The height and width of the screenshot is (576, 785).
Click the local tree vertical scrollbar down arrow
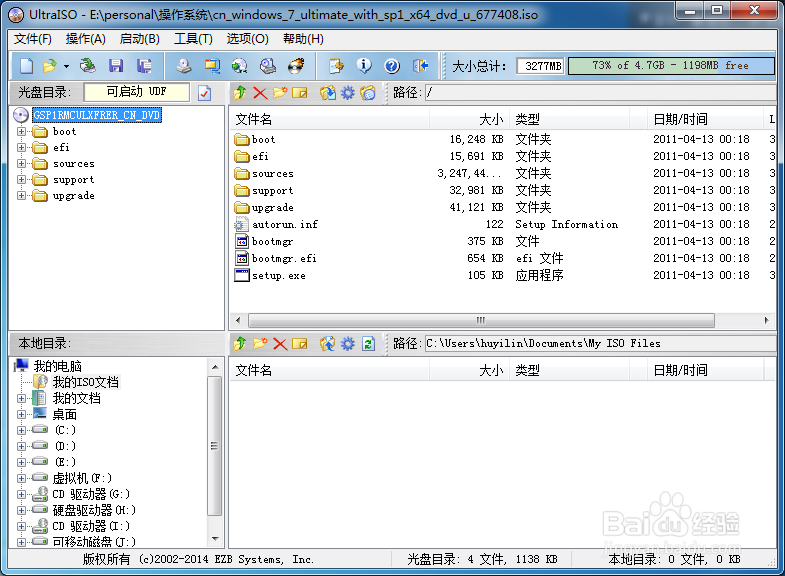(x=215, y=539)
